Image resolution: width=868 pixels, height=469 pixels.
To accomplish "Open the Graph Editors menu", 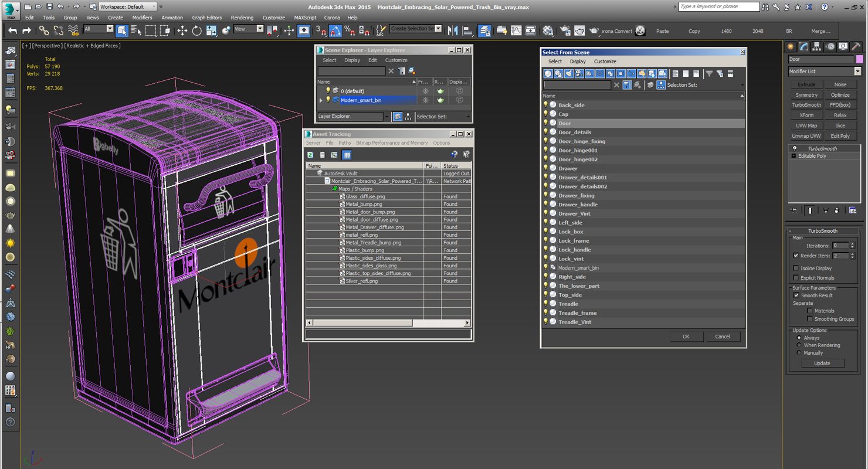I will point(207,18).
